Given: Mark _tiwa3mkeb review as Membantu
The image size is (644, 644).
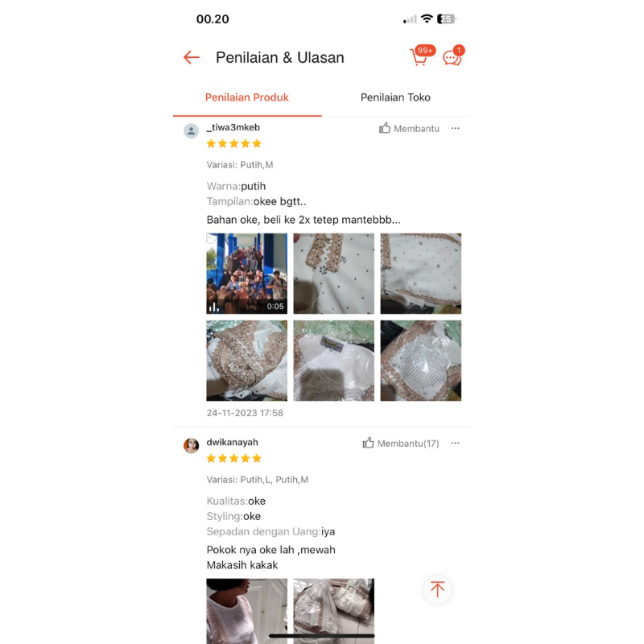Looking at the screenshot, I should 409,129.
